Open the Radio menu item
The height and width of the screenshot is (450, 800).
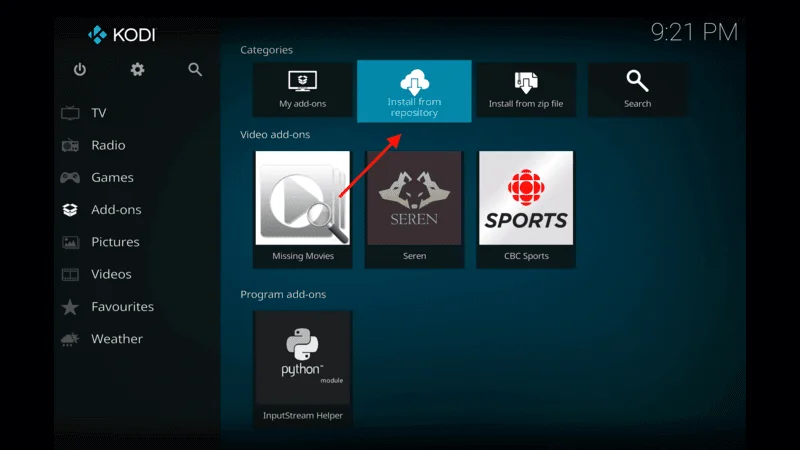[x=108, y=145]
